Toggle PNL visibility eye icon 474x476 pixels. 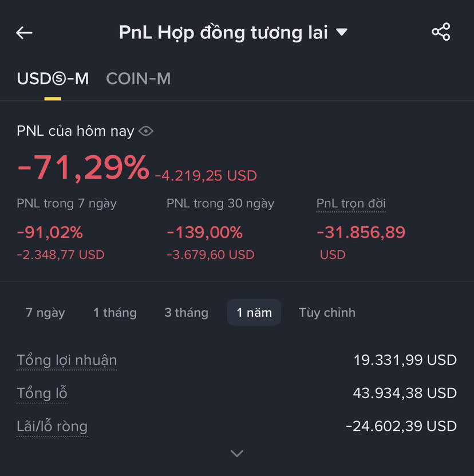(146, 131)
